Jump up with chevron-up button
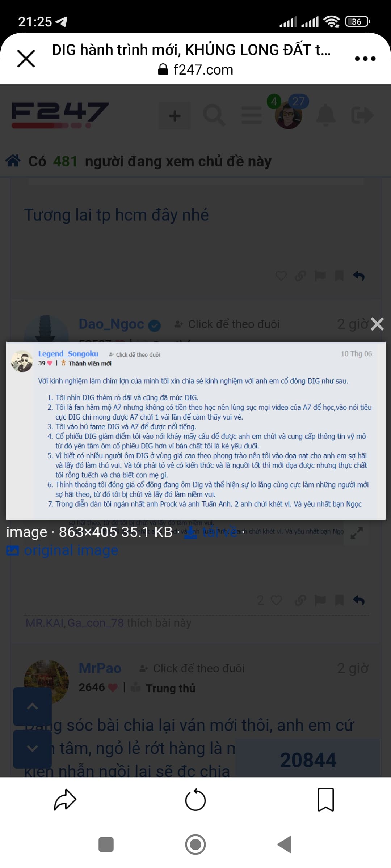Screen dimensions: 391x868 coord(32,706)
